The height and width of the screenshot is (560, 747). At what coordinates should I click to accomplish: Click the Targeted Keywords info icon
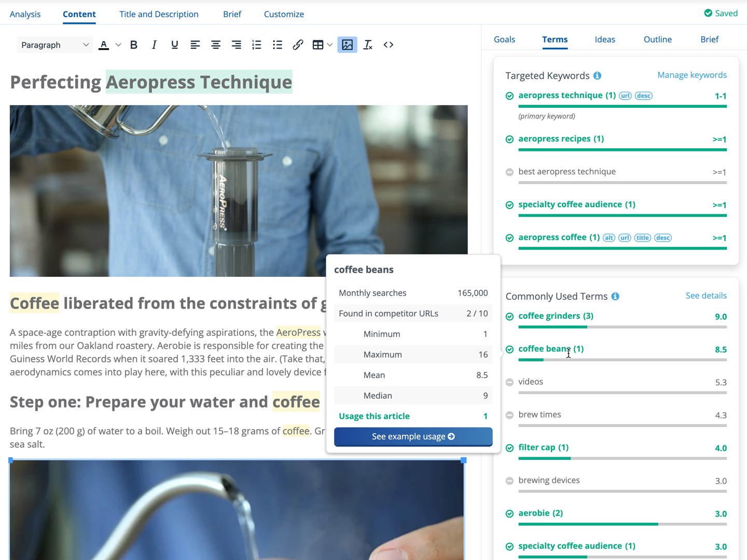point(598,76)
